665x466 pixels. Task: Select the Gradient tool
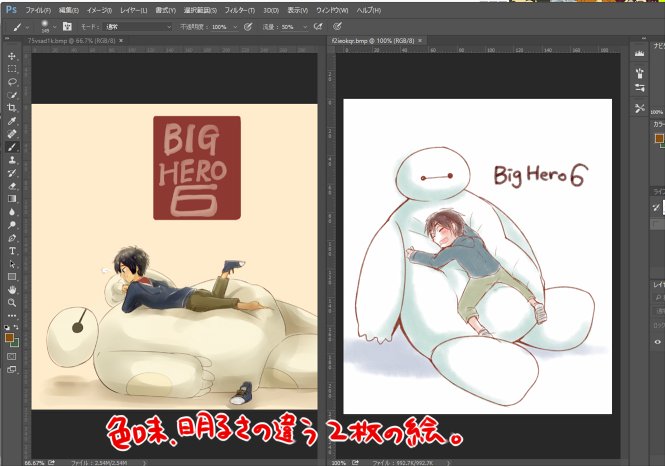click(12, 198)
